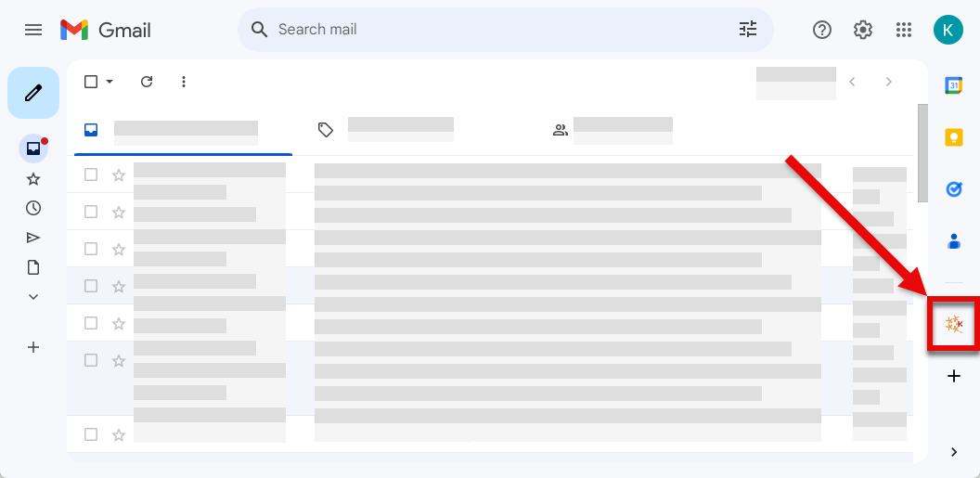This screenshot has height=478, width=980.
Task: Toggle the main menu hamburger
Action: coord(33,30)
